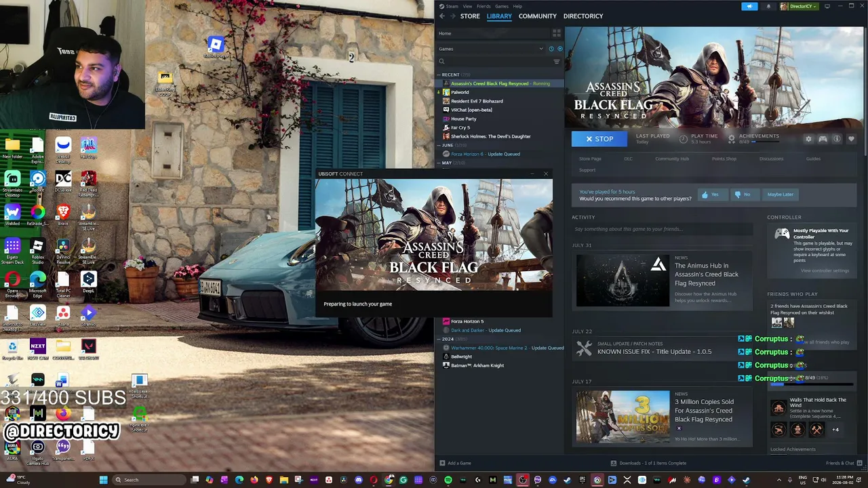
Task: Open Add a Game at bottom left
Action: point(455,463)
